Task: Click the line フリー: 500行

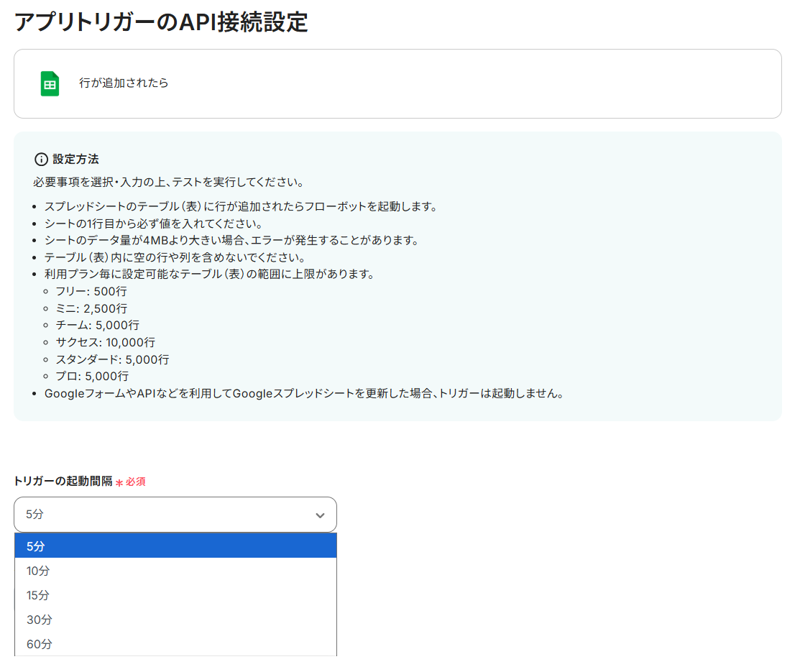Action: click(x=91, y=291)
